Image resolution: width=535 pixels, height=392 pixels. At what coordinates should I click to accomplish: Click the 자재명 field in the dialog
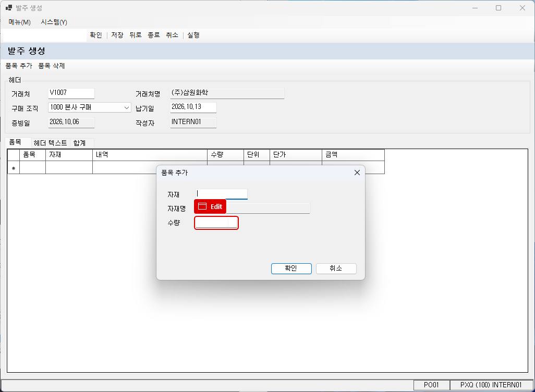pos(252,208)
